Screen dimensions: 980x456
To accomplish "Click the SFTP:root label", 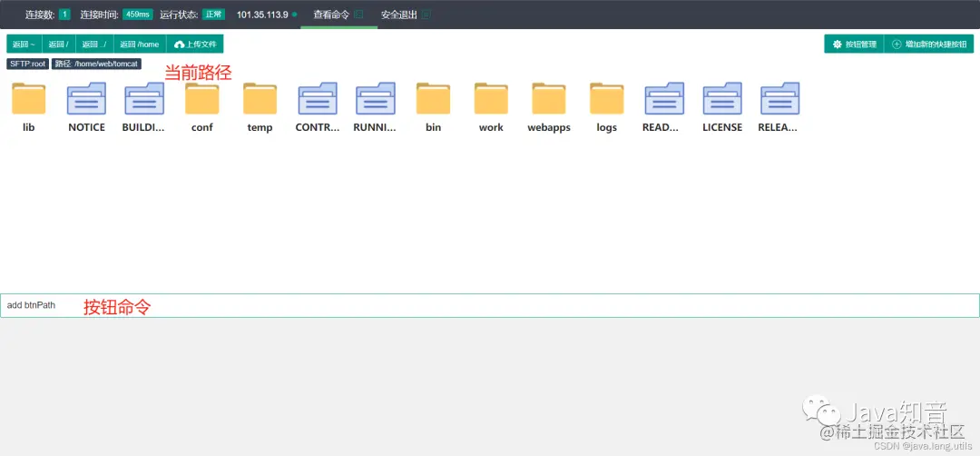I will point(28,64).
